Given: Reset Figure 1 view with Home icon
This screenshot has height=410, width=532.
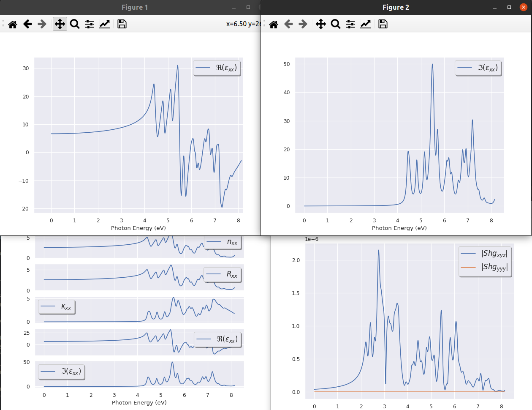Looking at the screenshot, I should point(13,24).
